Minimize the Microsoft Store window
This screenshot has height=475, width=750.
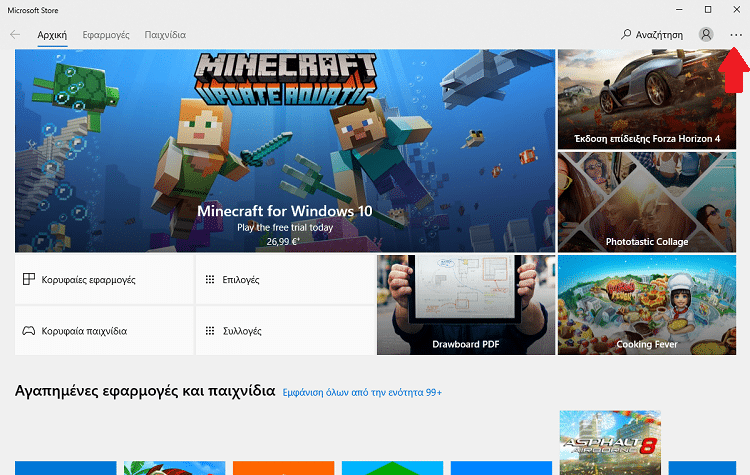679,10
